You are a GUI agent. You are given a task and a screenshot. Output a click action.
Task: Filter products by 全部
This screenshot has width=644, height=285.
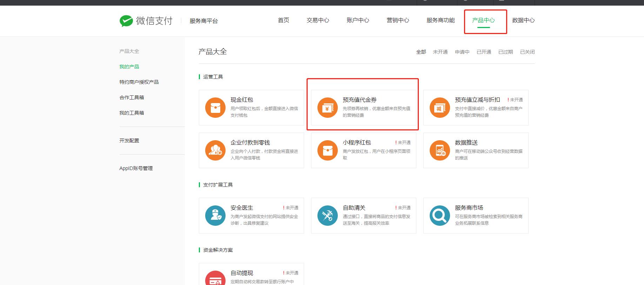[421, 52]
